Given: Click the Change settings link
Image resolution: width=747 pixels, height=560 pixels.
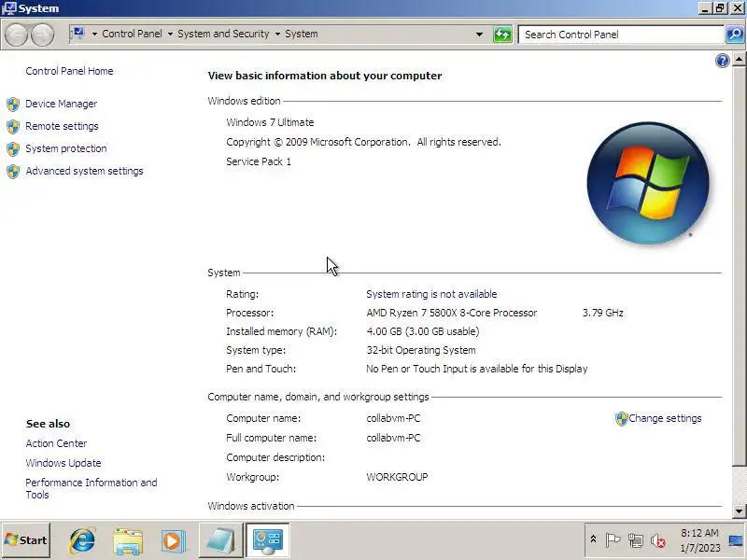Looking at the screenshot, I should [x=665, y=418].
